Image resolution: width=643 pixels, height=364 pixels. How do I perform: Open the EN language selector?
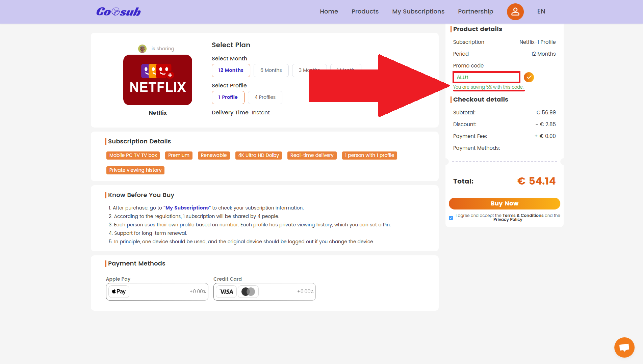click(x=541, y=11)
